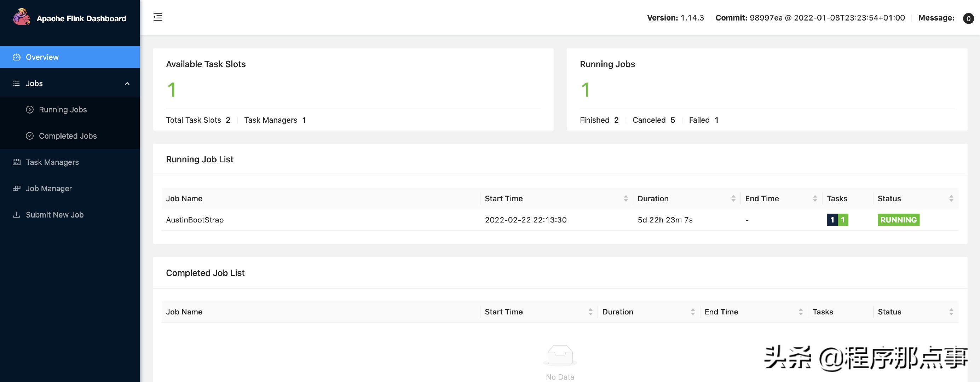Sort running jobs by Start Time

tap(626, 199)
